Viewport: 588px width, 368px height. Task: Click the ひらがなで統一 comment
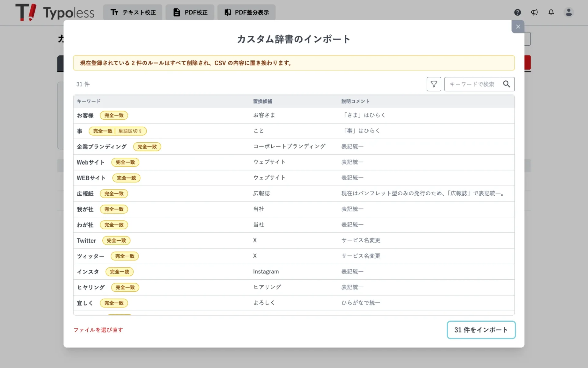[x=361, y=303]
